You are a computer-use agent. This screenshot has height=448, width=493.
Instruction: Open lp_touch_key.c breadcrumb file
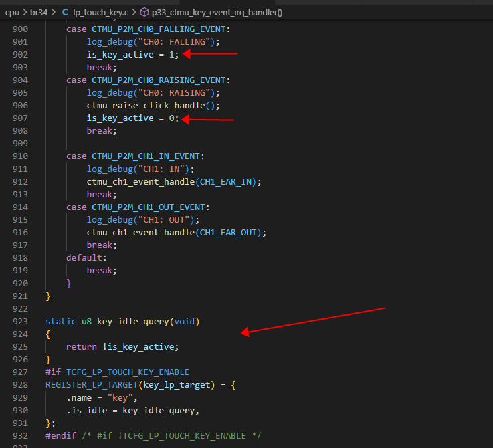click(100, 13)
